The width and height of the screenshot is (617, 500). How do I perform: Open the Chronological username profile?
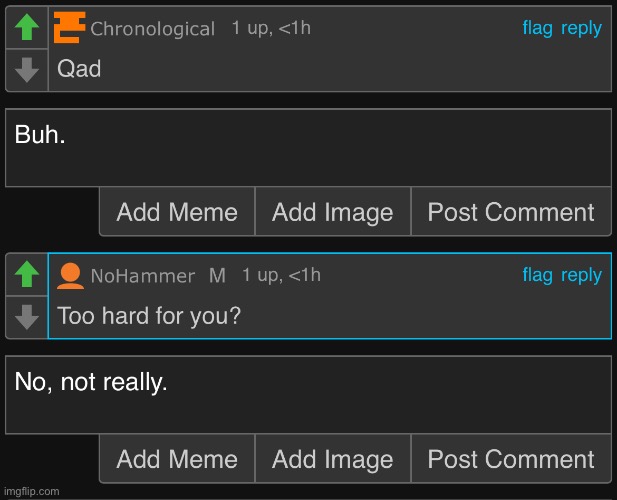(x=153, y=29)
